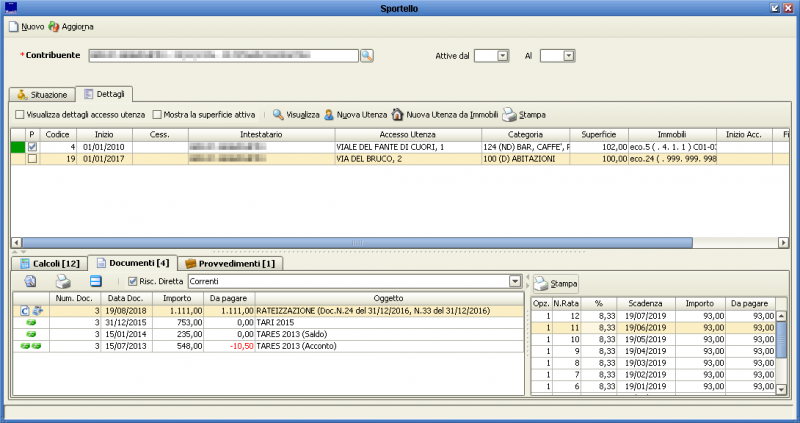800x423 pixels.
Task: Uncheck the Risc. Diretta checkbox
Action: click(133, 282)
